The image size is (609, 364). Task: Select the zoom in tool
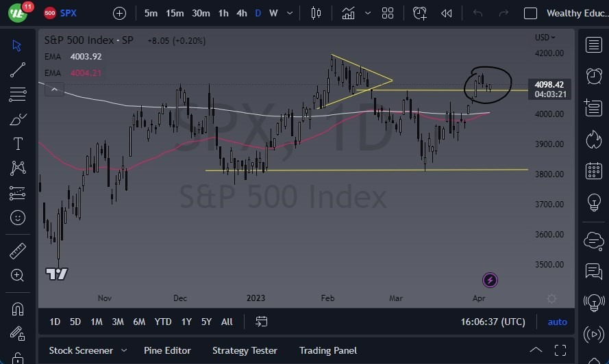point(17,275)
